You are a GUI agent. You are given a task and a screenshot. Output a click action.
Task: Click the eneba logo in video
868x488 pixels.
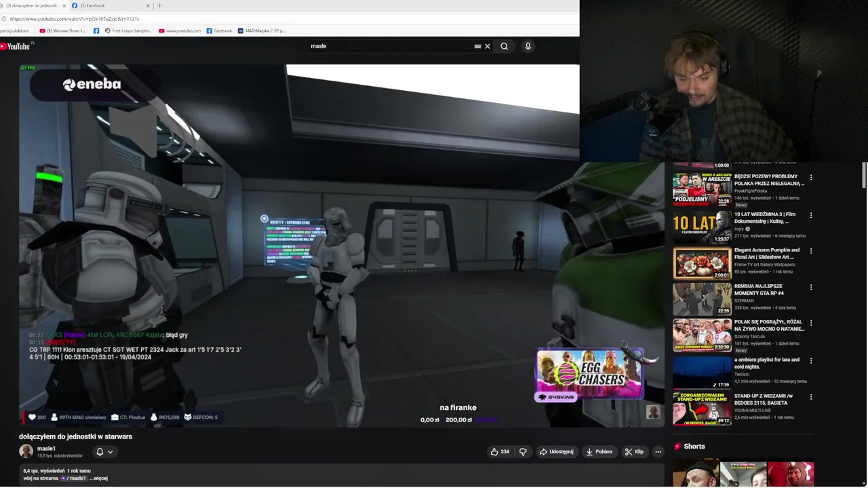click(x=92, y=85)
